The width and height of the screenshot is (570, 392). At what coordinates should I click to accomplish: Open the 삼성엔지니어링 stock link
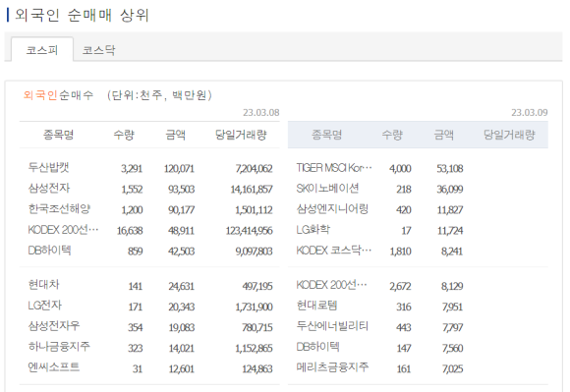332,209
